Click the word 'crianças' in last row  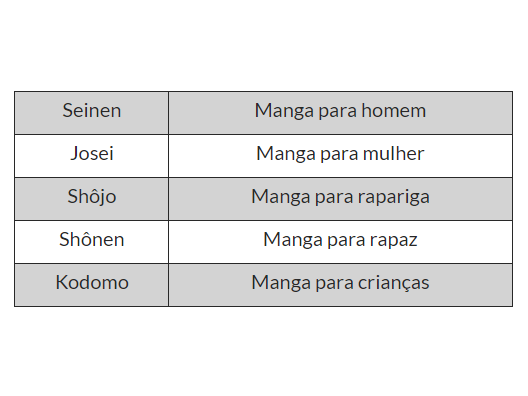pyautogui.click(x=394, y=283)
